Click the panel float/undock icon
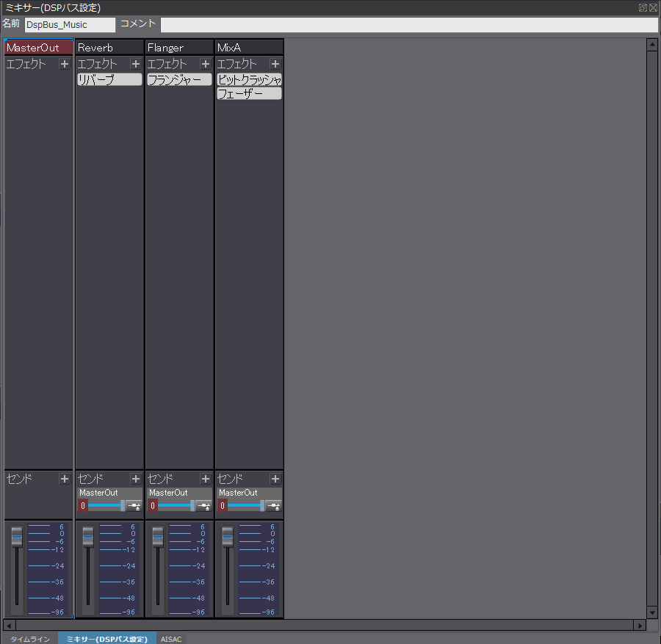Image resolution: width=661 pixels, height=644 pixels. click(643, 7)
